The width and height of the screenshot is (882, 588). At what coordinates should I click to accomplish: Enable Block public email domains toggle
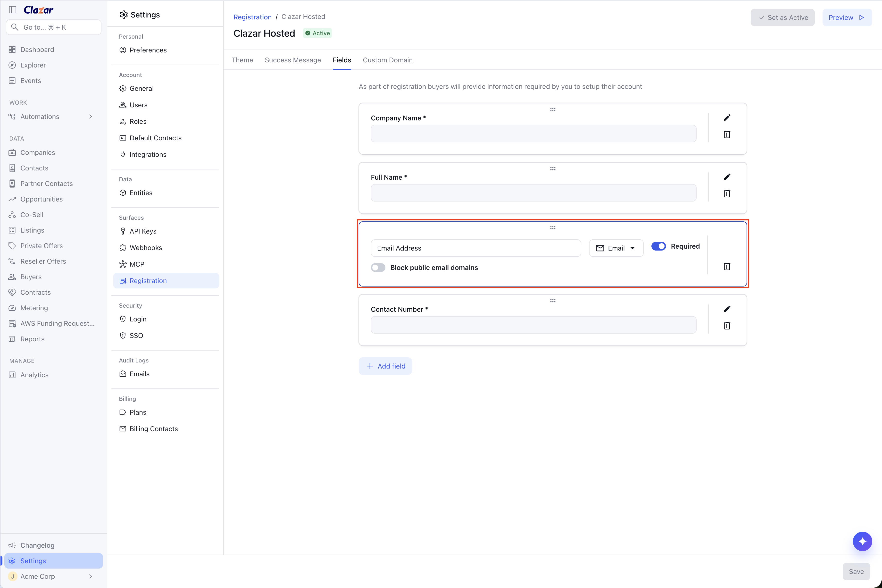[x=378, y=267]
